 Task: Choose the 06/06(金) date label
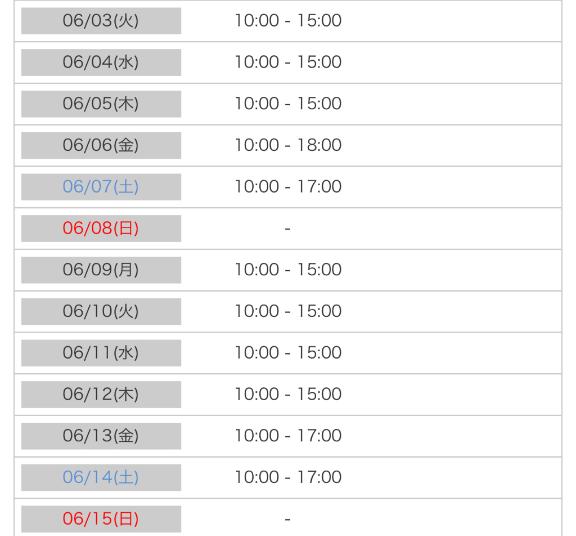click(x=101, y=145)
